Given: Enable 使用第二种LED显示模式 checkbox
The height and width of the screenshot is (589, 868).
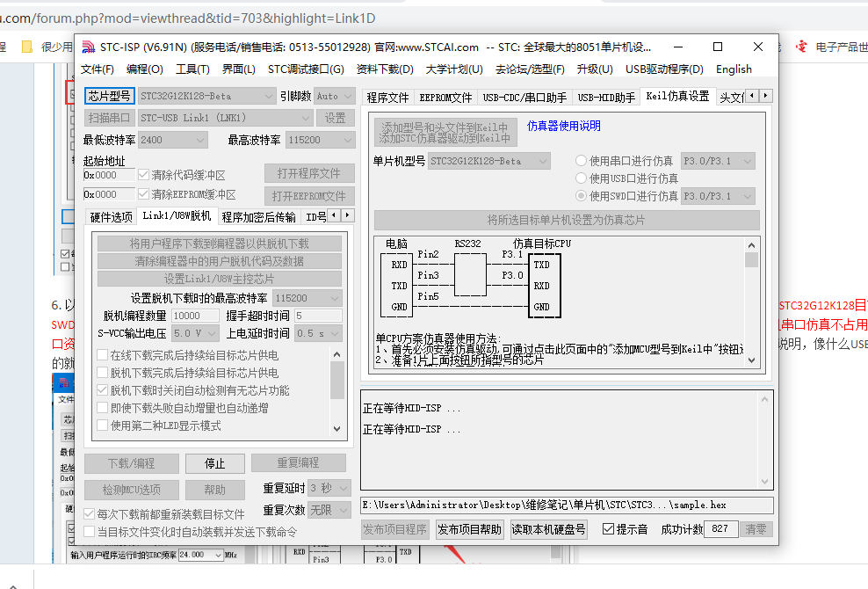Looking at the screenshot, I should click(x=102, y=425).
